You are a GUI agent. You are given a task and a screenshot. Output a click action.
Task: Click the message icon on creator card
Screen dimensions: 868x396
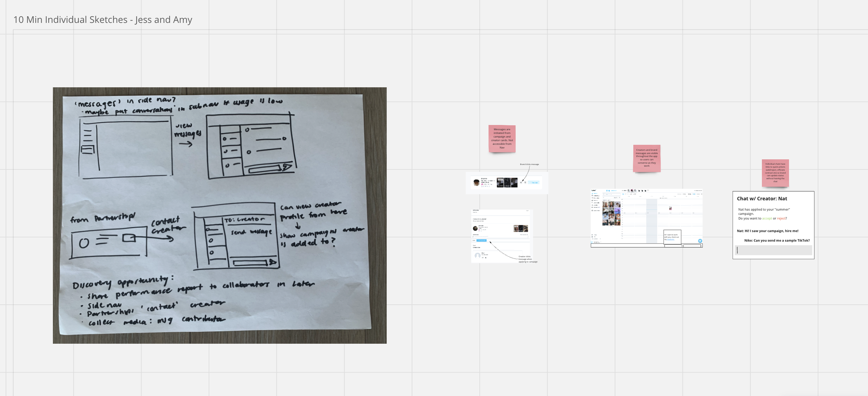(521, 183)
